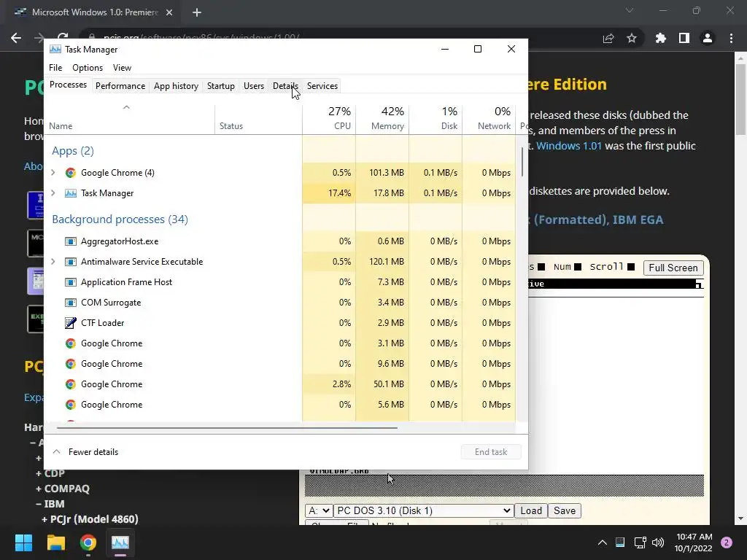This screenshot has width=747, height=560.
Task: Expand the Antimalware Service Executable group
Action: point(53,262)
